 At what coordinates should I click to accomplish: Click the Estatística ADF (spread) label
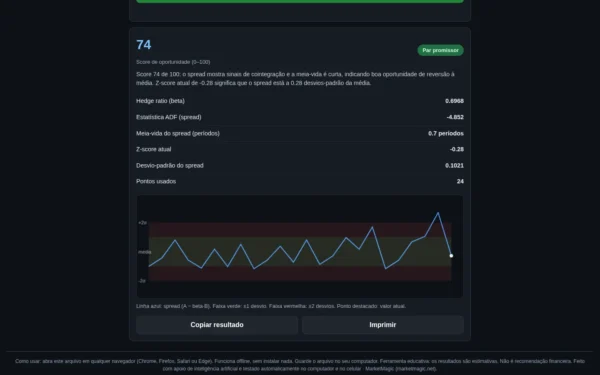(169, 117)
